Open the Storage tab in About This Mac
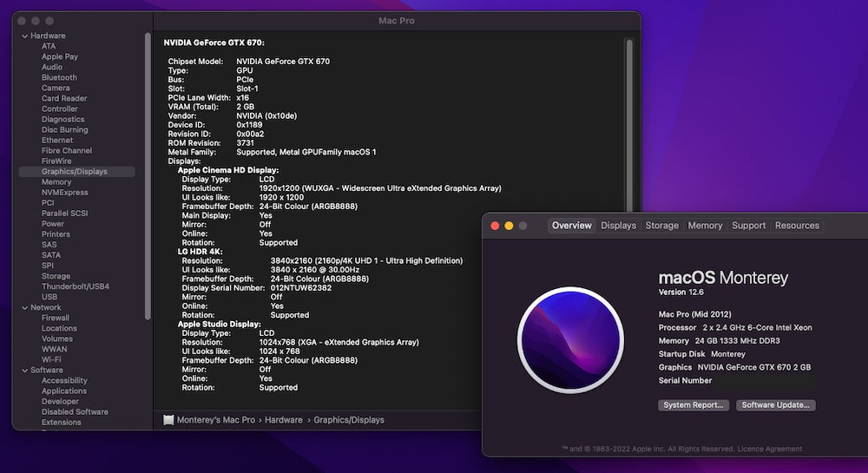 [x=662, y=226]
